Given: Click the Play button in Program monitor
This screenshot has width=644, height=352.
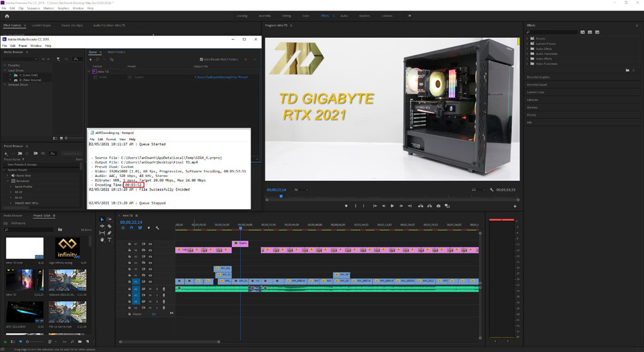Looking at the screenshot, I should (392, 206).
